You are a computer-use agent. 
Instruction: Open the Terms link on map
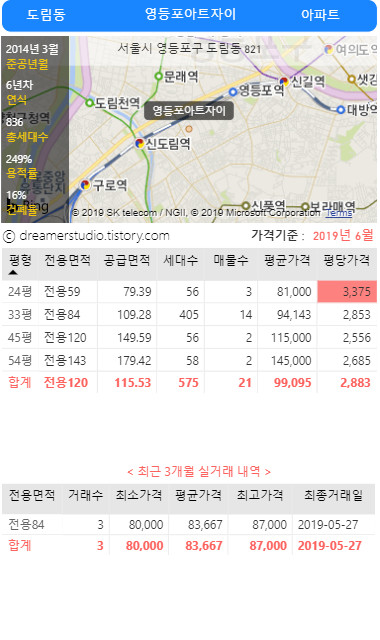(339, 213)
